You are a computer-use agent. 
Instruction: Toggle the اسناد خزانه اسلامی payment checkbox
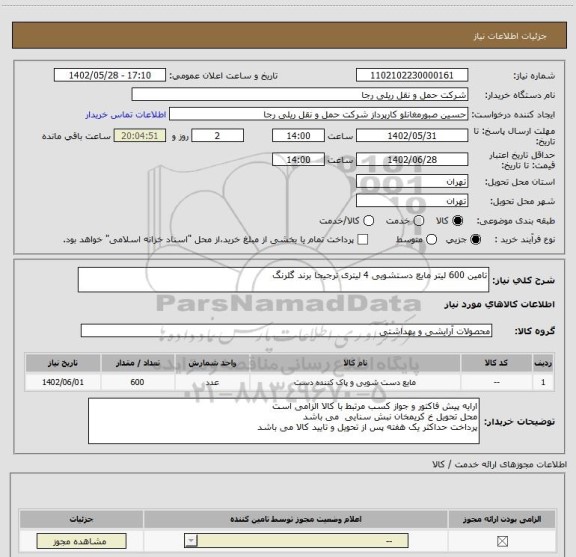coord(363,240)
